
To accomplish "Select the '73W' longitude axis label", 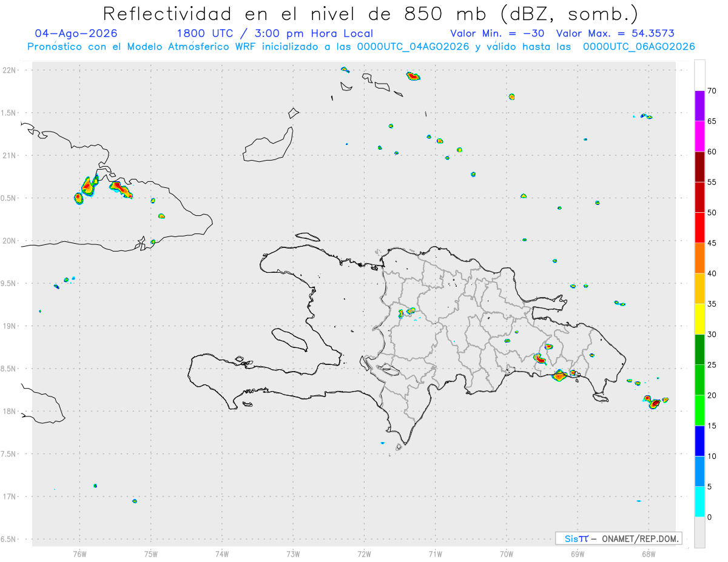I will coord(293,554).
